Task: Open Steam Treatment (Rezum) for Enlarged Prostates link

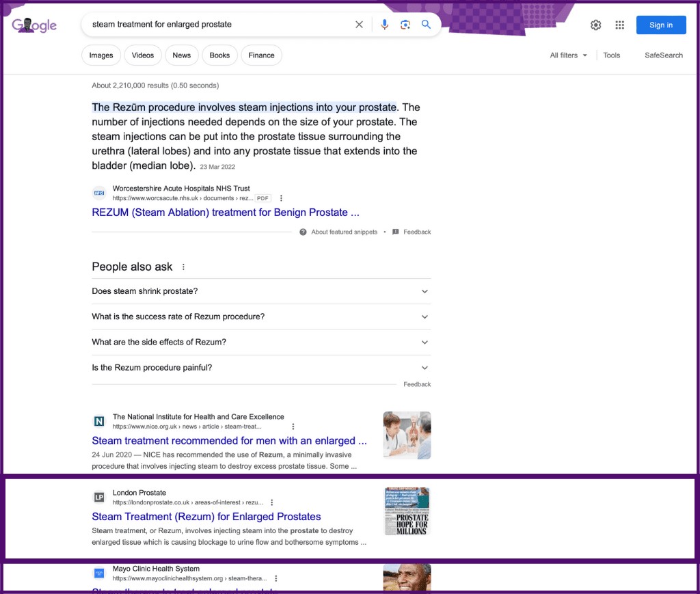Action: (x=206, y=517)
